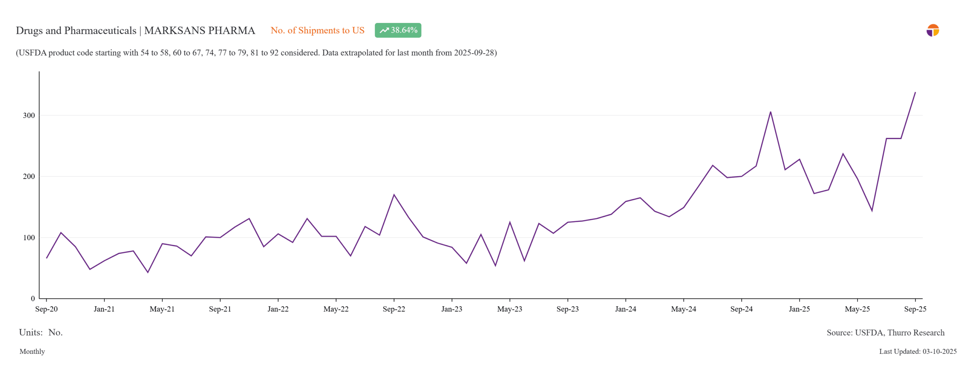Click the green 38.64% growth badge

(x=397, y=30)
